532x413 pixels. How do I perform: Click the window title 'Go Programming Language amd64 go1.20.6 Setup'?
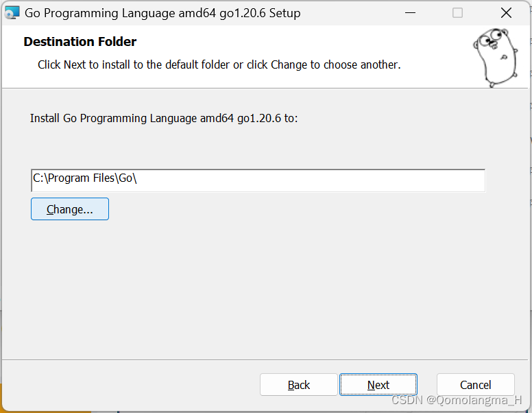tap(162, 13)
